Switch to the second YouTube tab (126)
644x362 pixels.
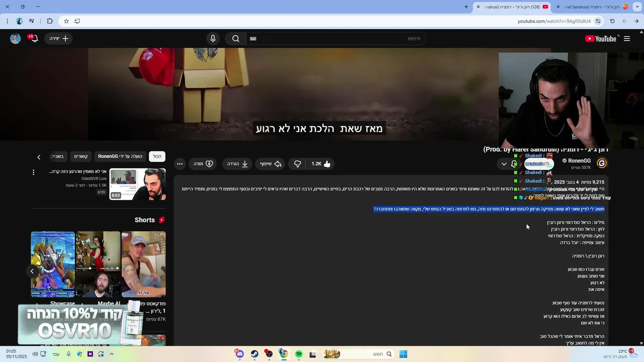512,7
